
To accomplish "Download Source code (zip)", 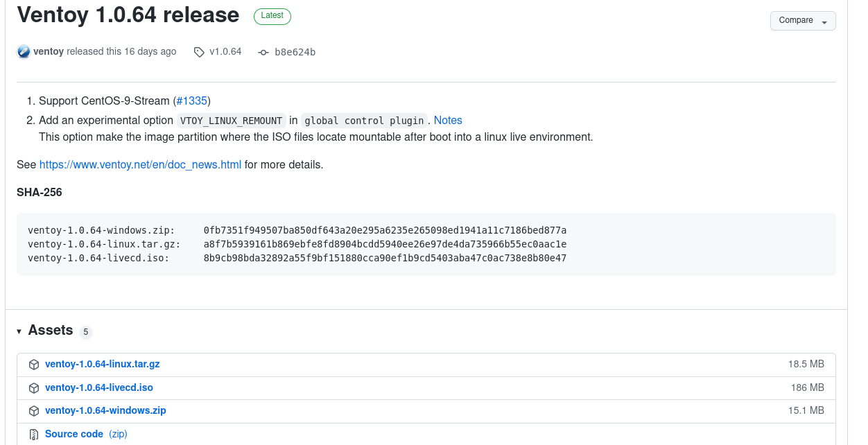I will [74, 434].
